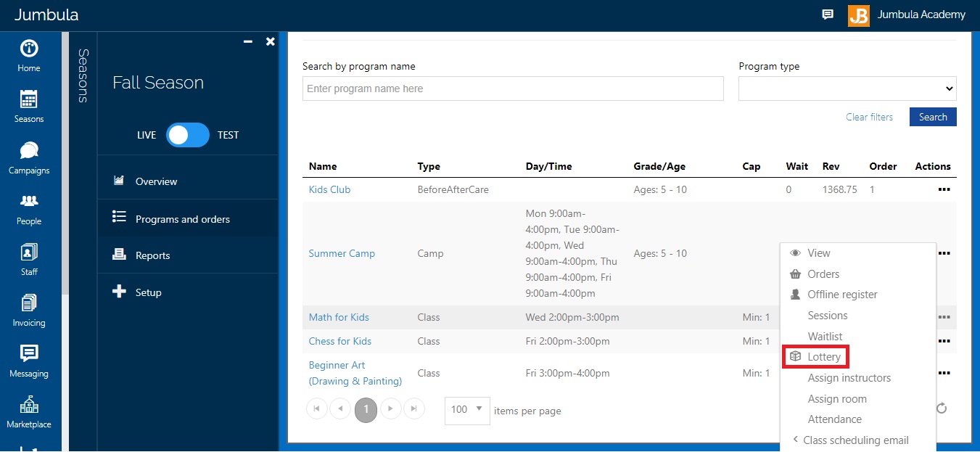The width and height of the screenshot is (980, 452).
Task: Go to the last page
Action: click(414, 409)
